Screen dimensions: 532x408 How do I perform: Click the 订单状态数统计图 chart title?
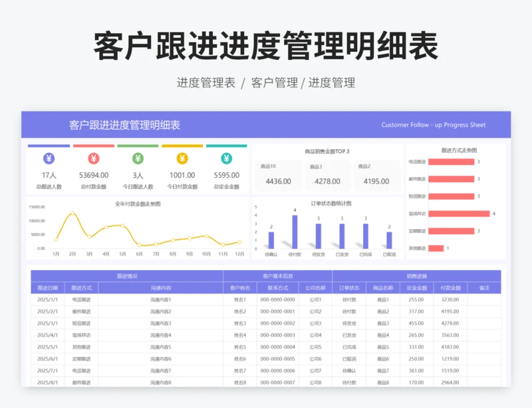pos(331,204)
